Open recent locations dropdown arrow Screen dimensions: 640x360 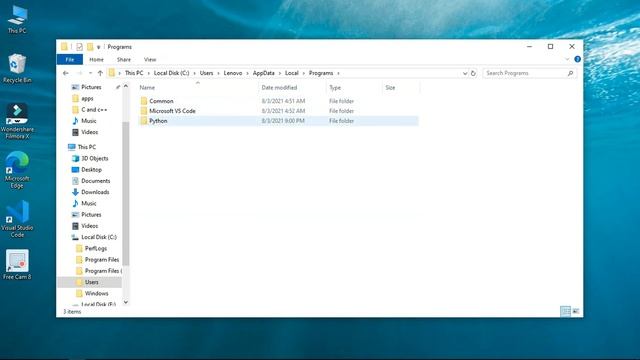(90, 73)
